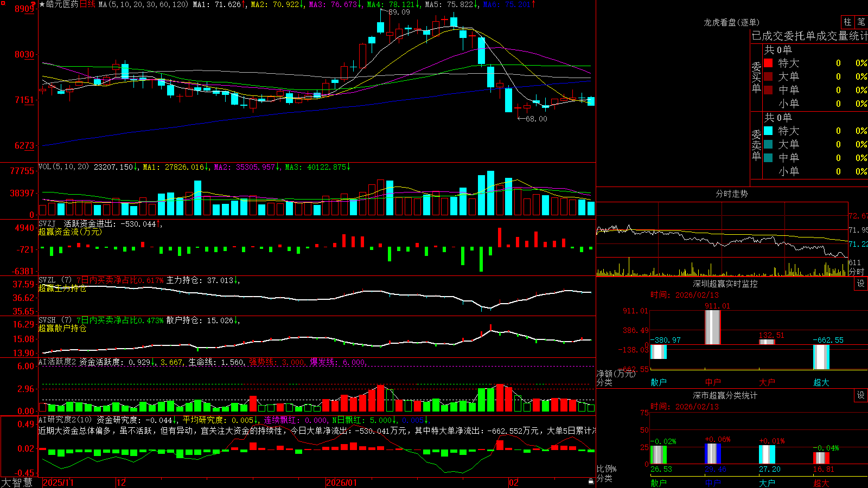Select 超大 category in classification statistics
The height and width of the screenshot is (488, 868).
pyautogui.click(x=821, y=483)
